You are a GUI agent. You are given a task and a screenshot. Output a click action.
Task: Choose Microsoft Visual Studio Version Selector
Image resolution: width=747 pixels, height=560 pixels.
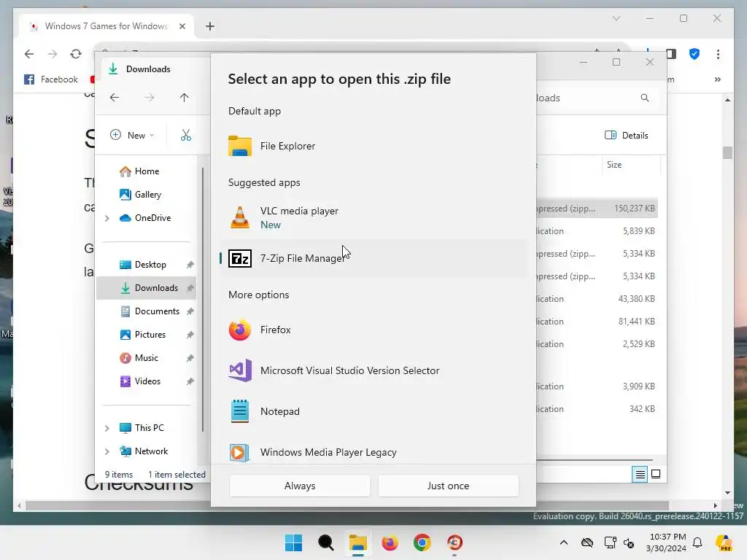pos(373,370)
